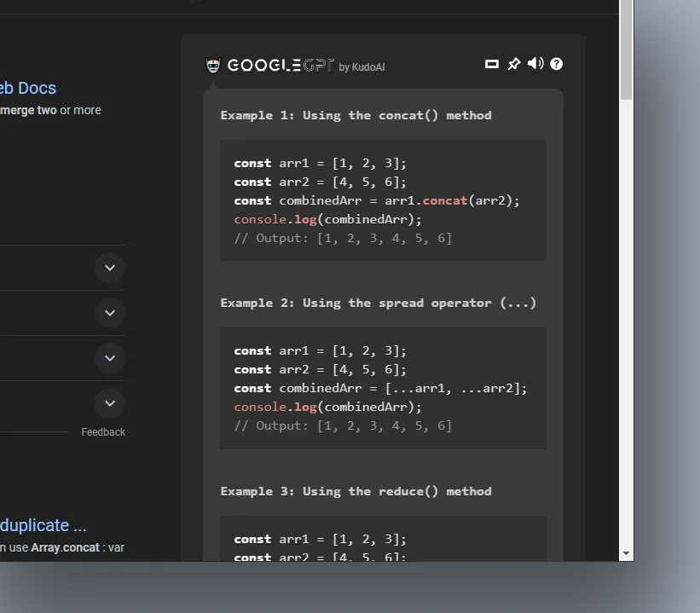
Task: Click 'const arr1' line in Example 3
Action: coord(320,540)
